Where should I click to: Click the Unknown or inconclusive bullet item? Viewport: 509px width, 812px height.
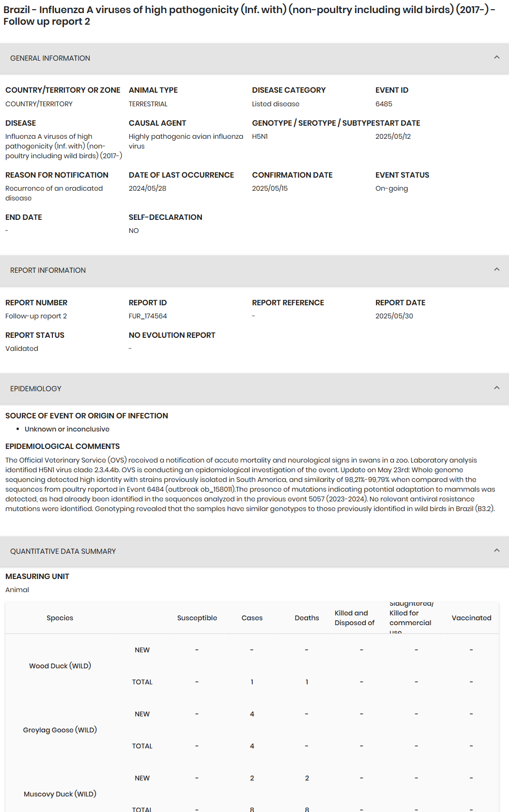point(67,429)
